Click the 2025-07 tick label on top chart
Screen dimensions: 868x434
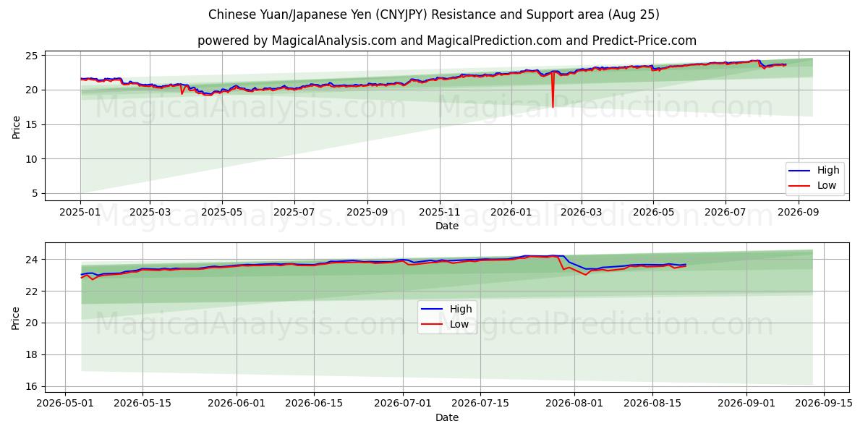[x=294, y=213]
